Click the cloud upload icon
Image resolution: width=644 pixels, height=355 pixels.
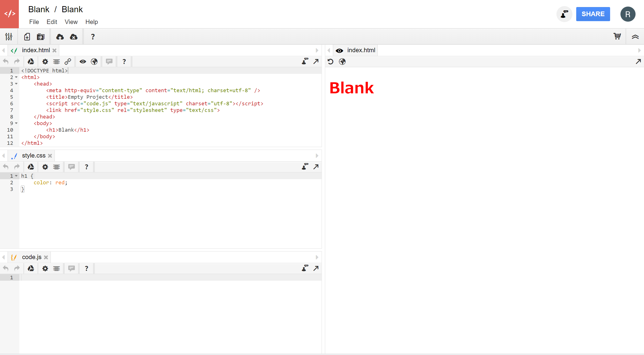point(60,37)
